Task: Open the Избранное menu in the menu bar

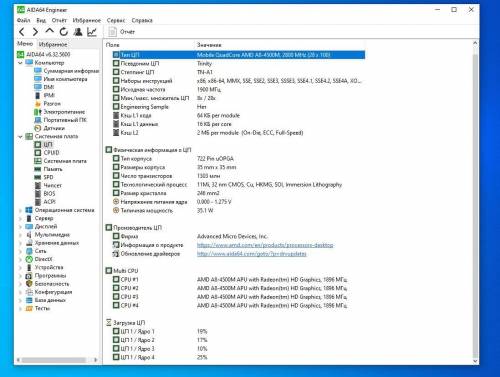Action: pyautogui.click(x=86, y=20)
